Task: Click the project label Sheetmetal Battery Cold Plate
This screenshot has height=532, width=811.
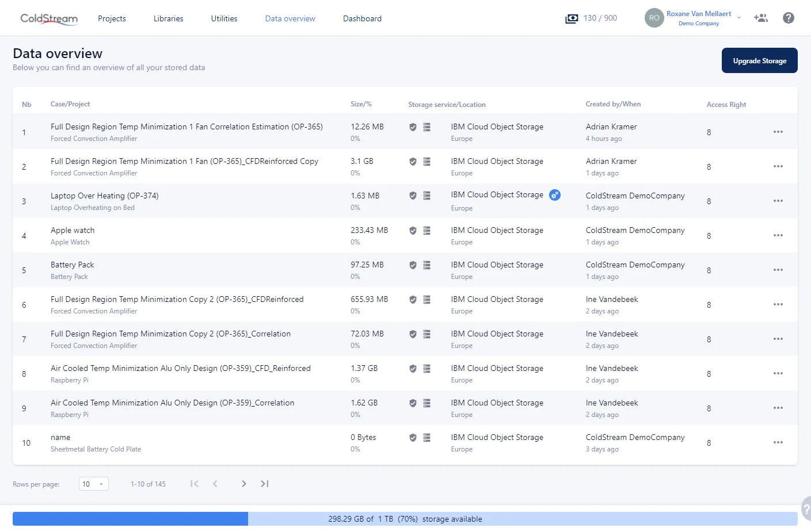Action: (96, 449)
